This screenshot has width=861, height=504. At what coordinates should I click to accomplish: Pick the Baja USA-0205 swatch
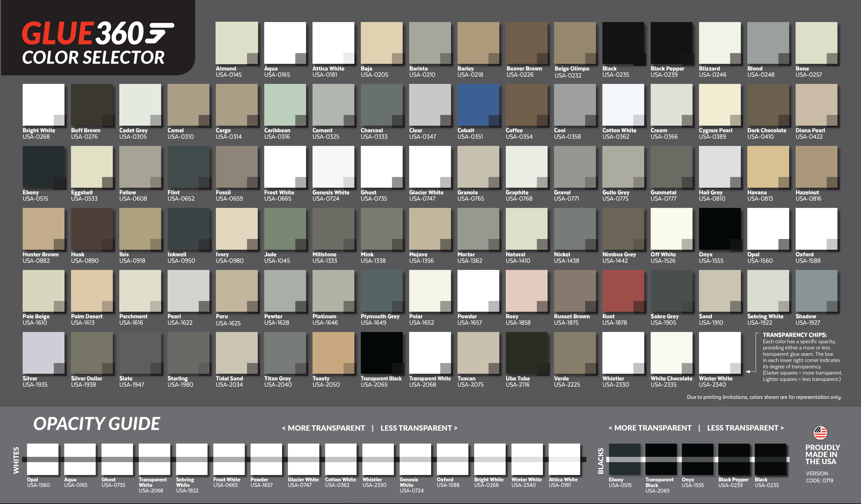pos(382,43)
